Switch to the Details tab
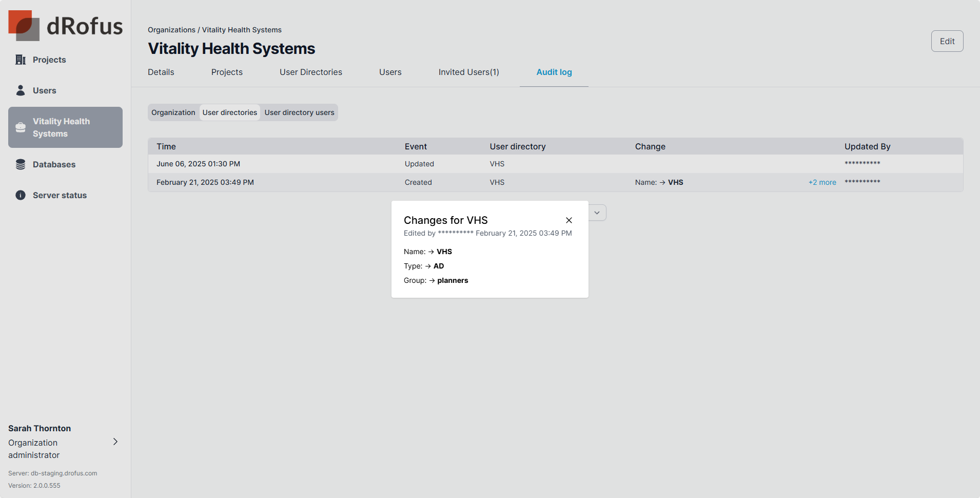 point(161,72)
